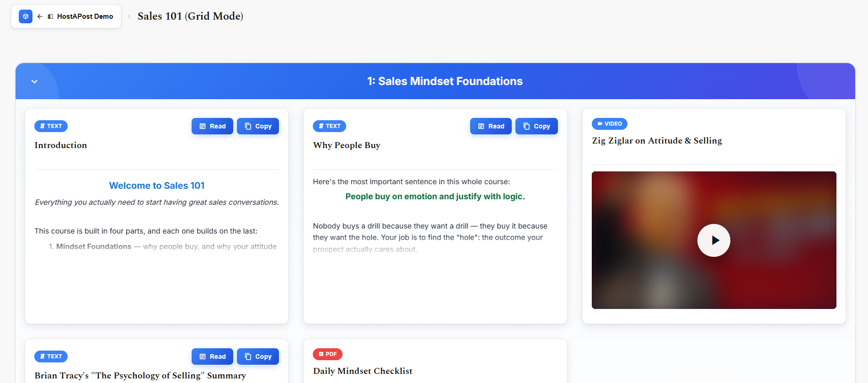The image size is (868, 383).
Task: Click the blue cube app logo icon
Action: pos(26,16)
